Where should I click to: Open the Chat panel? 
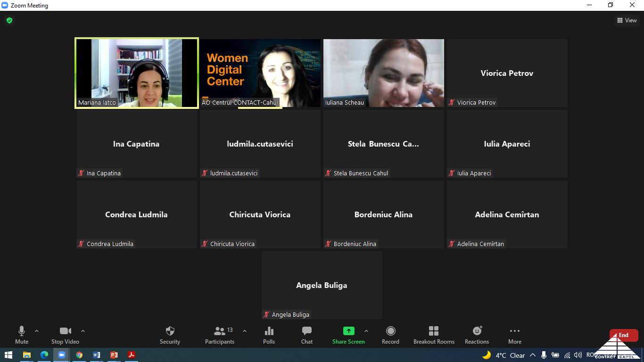(x=306, y=335)
